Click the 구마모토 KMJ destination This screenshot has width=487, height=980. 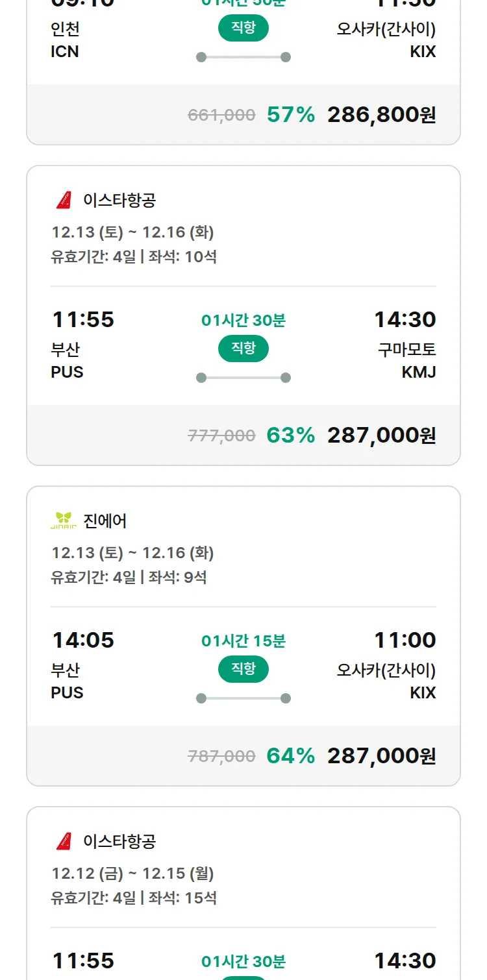pos(407,361)
